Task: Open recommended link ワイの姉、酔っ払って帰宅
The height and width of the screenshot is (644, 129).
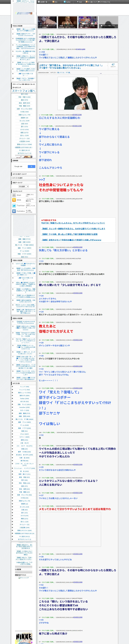Action: coord(69,234)
